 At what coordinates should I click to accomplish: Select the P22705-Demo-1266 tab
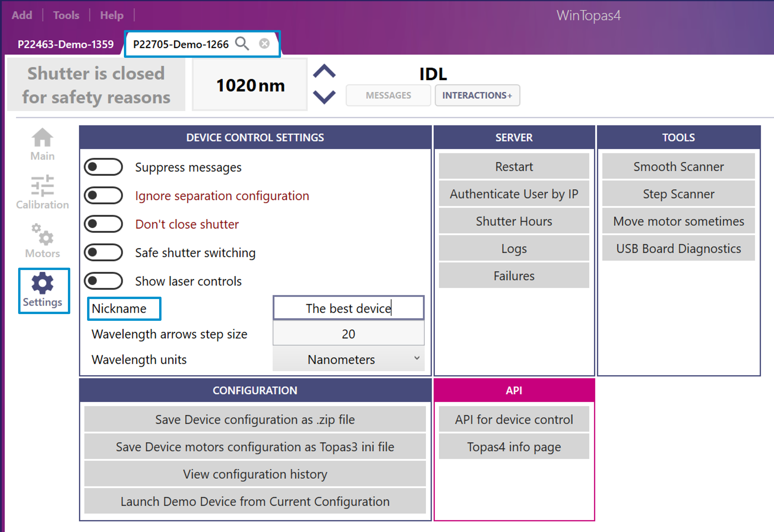tap(181, 44)
